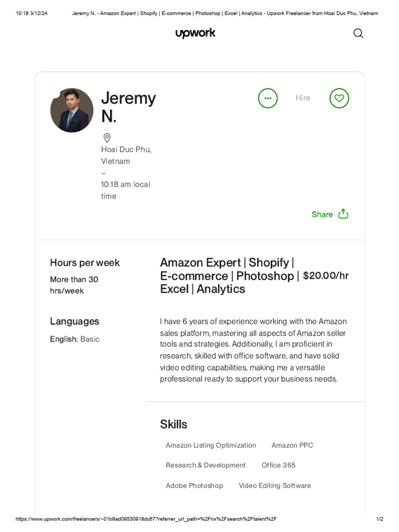
Task: Click the $20.00/hr rate text
Action: coord(326,275)
